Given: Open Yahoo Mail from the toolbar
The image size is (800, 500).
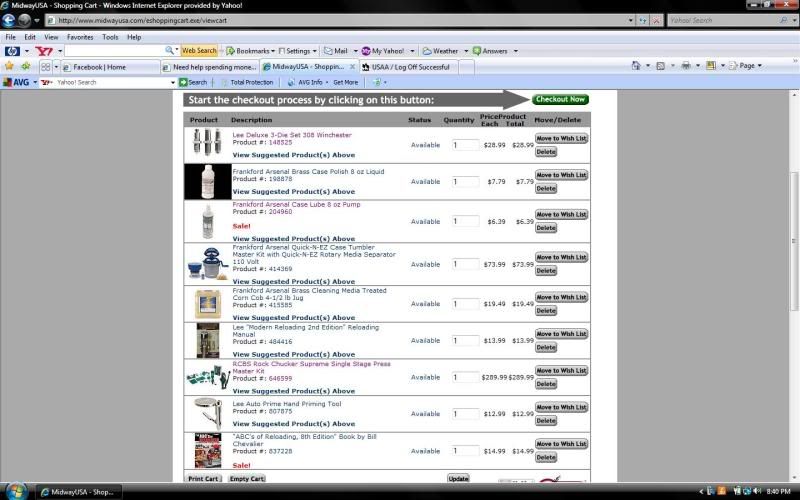Looking at the screenshot, I should coord(336,51).
